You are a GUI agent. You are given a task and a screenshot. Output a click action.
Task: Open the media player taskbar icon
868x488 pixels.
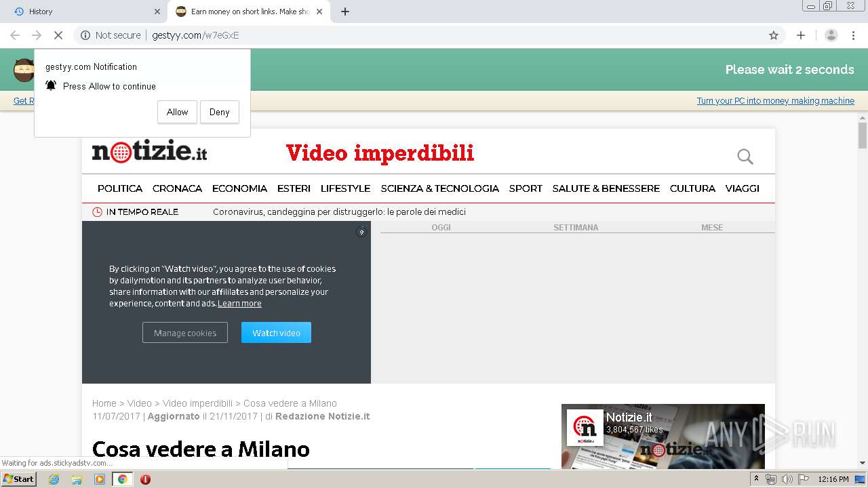(x=100, y=479)
